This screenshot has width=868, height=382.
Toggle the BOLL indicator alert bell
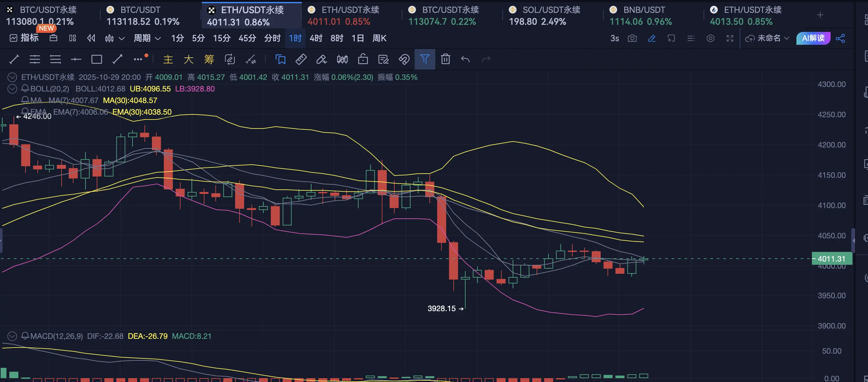25,89
